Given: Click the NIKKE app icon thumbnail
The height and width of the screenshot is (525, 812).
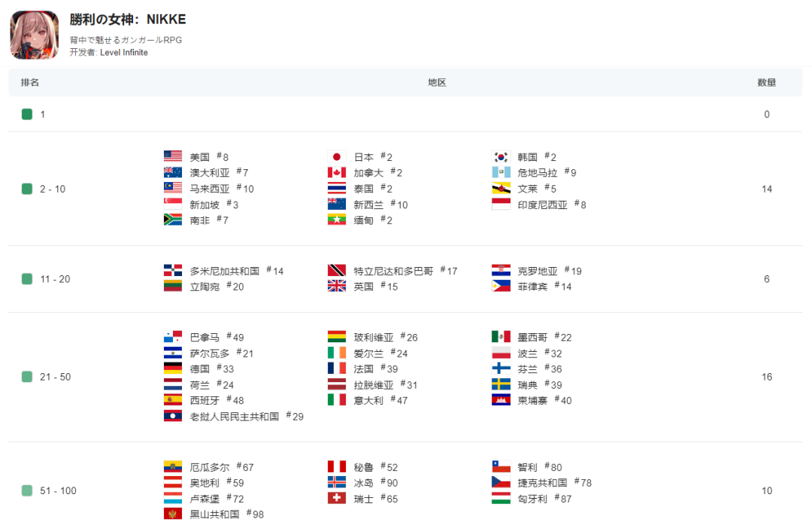Looking at the screenshot, I should [34, 35].
